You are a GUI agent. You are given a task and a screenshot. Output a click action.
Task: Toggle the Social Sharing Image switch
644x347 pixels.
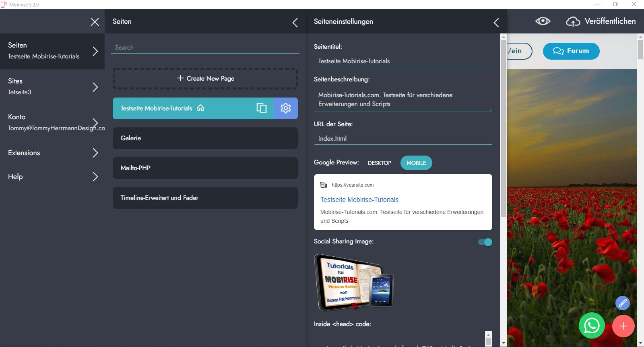click(x=485, y=242)
